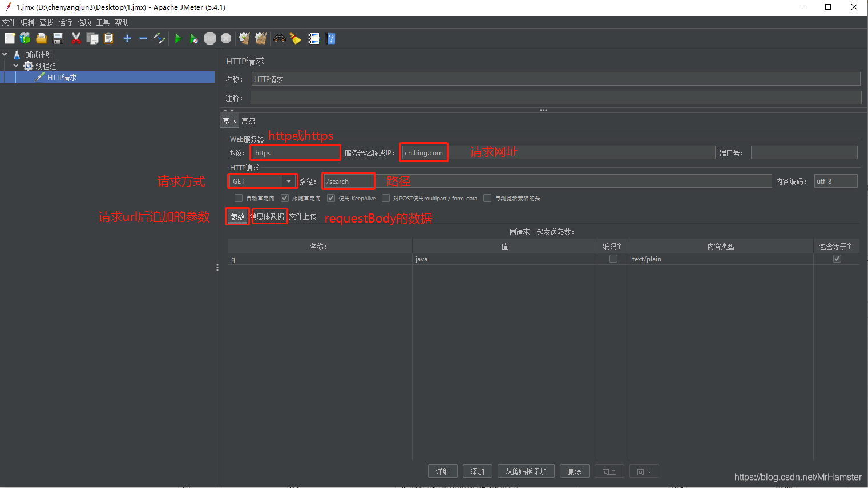Click the text/plain content type cell
The height and width of the screenshot is (488, 868).
coord(721,259)
